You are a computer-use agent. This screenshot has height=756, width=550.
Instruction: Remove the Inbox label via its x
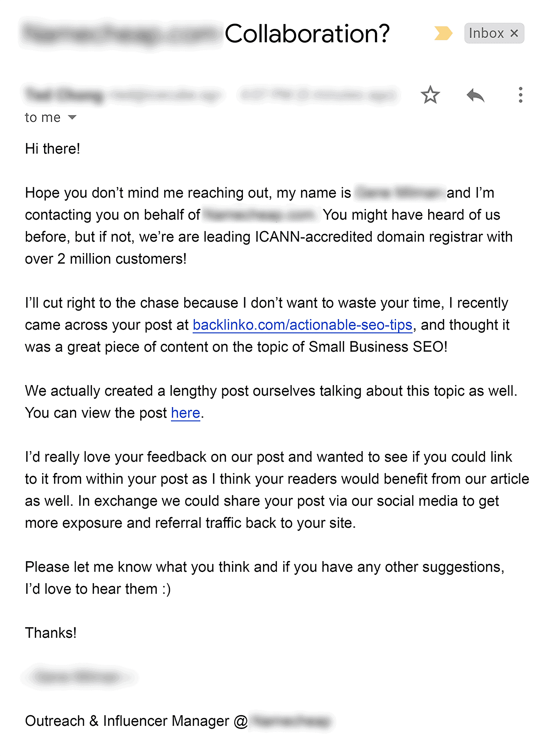coord(515,33)
